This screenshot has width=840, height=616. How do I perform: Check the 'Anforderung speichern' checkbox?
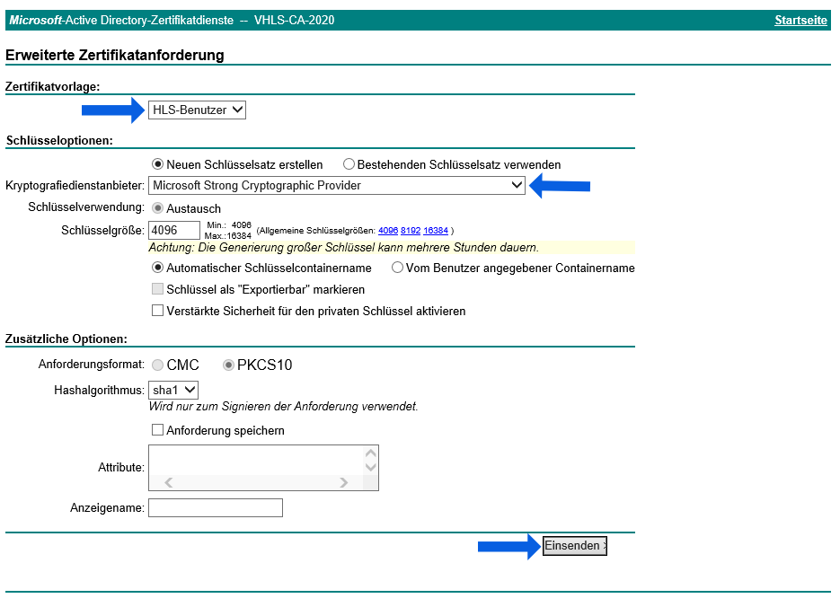pos(158,430)
